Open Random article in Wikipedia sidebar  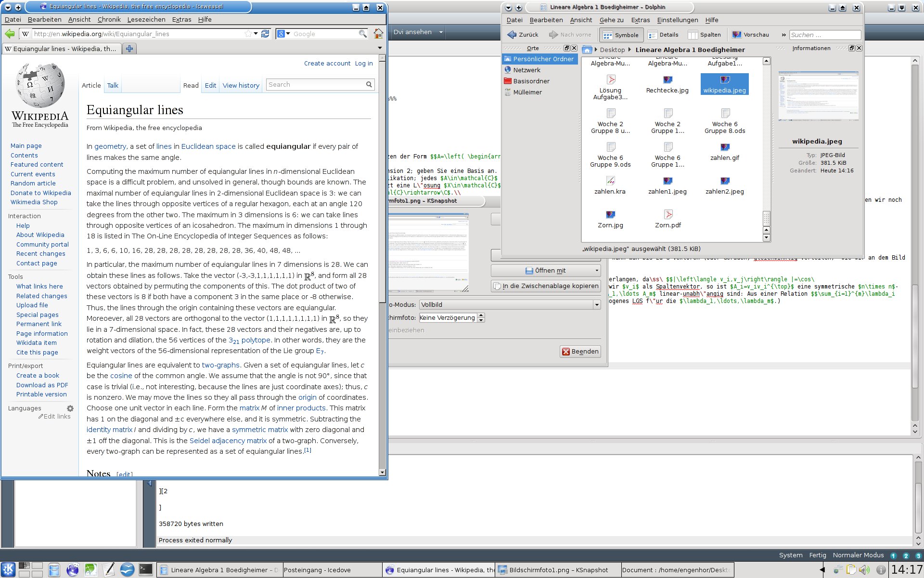click(33, 183)
